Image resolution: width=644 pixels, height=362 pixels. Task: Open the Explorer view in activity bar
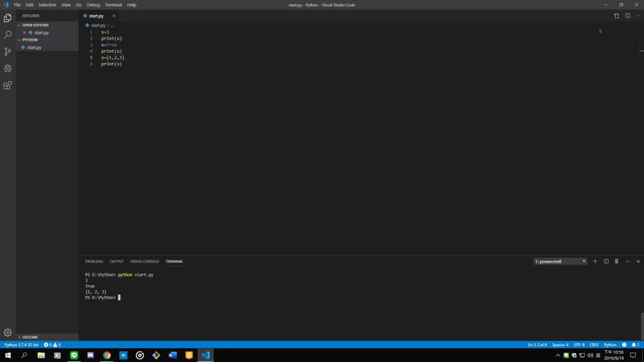pyautogui.click(x=8, y=18)
